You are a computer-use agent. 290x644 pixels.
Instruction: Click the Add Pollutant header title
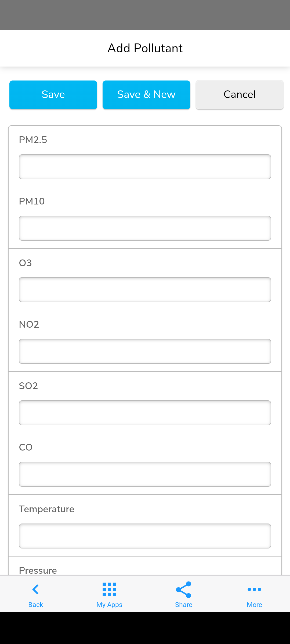(145, 48)
